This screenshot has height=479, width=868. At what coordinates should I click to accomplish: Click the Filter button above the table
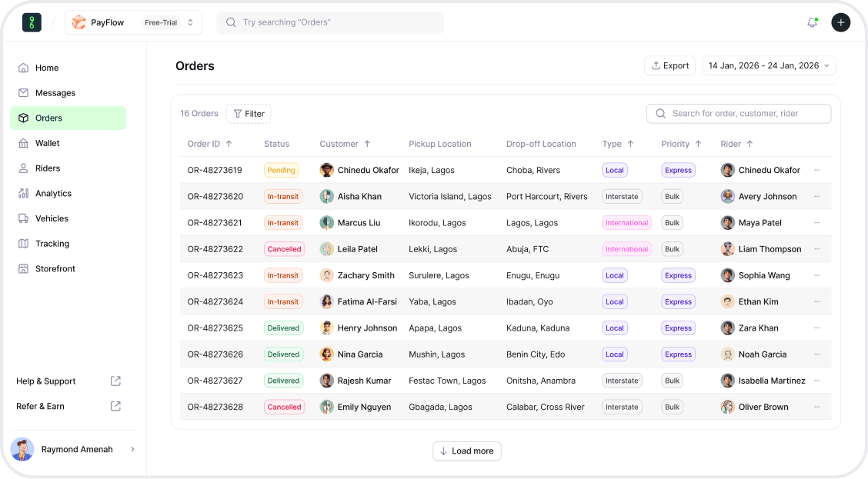coord(249,114)
